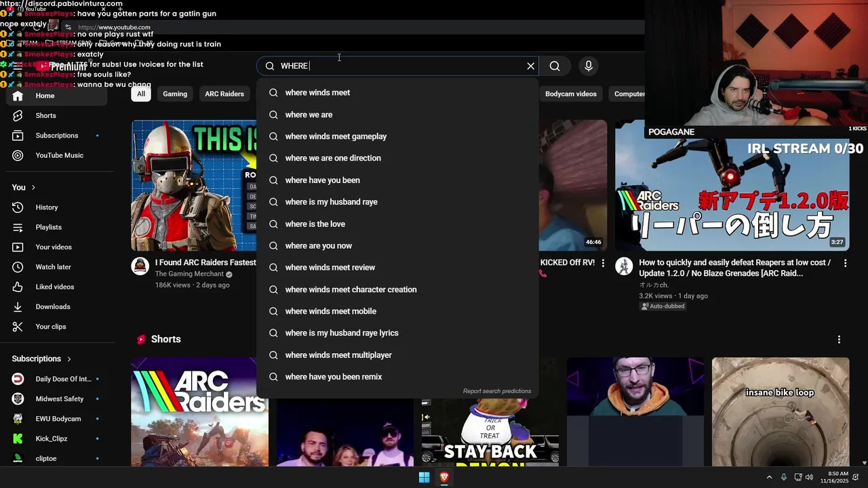This screenshot has height=488, width=868.
Task: Open Playlists in the sidebar
Action: 57,227
